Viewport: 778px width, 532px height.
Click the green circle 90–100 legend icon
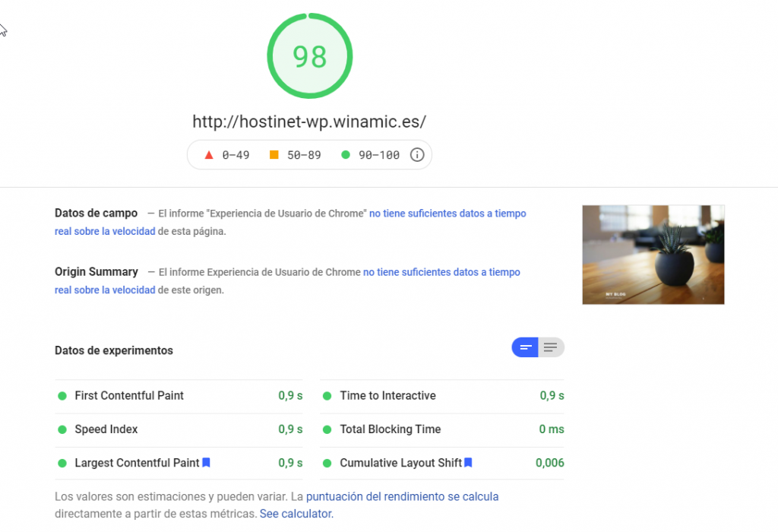346,155
